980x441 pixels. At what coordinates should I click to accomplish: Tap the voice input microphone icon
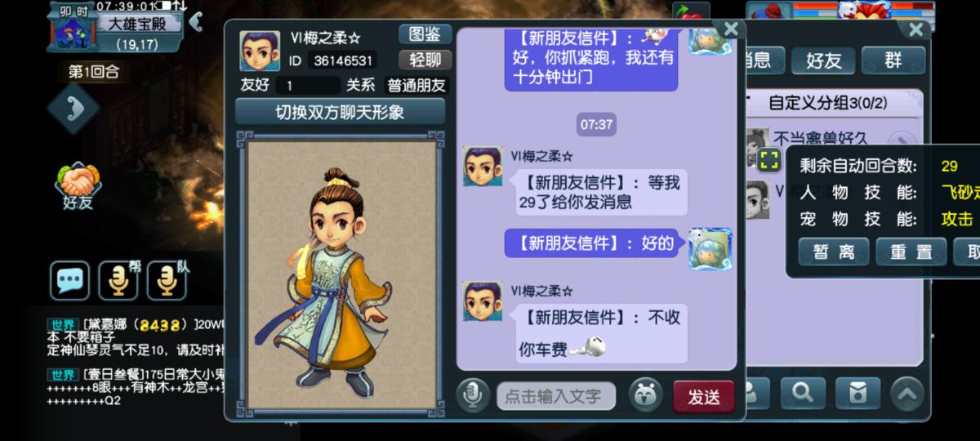(472, 396)
